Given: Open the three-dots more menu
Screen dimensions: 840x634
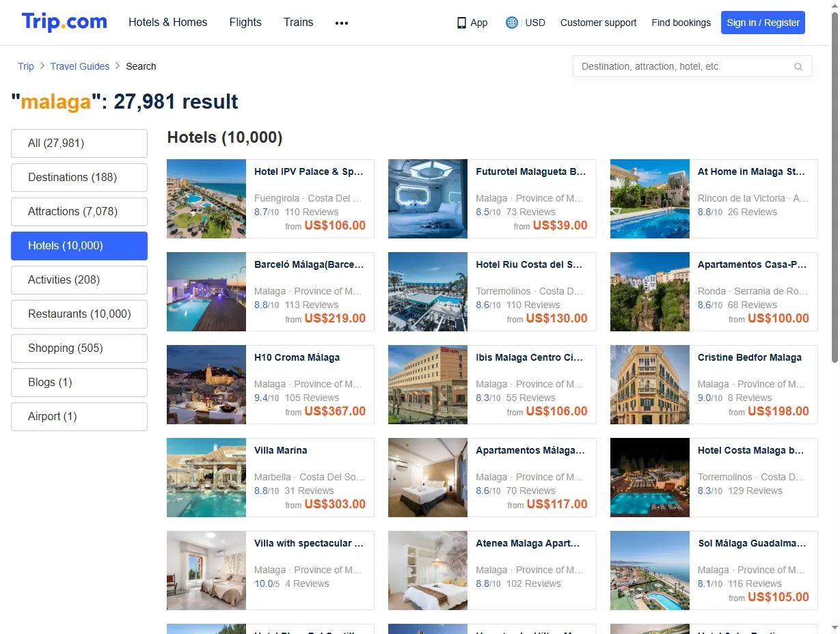Looking at the screenshot, I should pyautogui.click(x=342, y=23).
